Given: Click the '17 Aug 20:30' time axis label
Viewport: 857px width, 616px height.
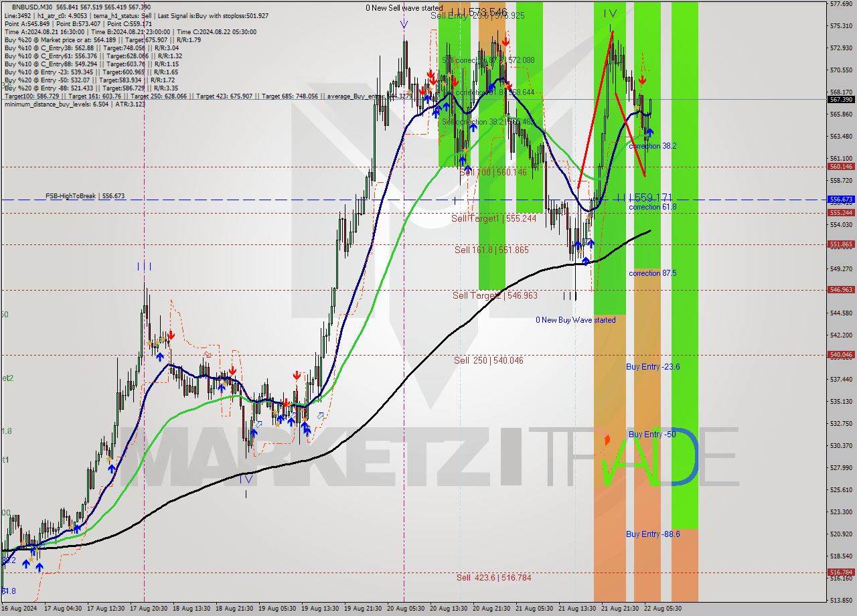Looking at the screenshot, I should 149,609.
